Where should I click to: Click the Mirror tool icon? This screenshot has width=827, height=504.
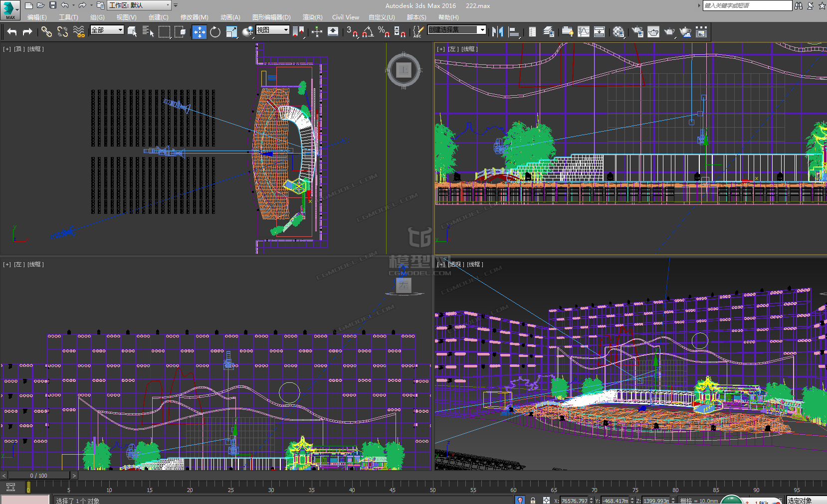(497, 32)
